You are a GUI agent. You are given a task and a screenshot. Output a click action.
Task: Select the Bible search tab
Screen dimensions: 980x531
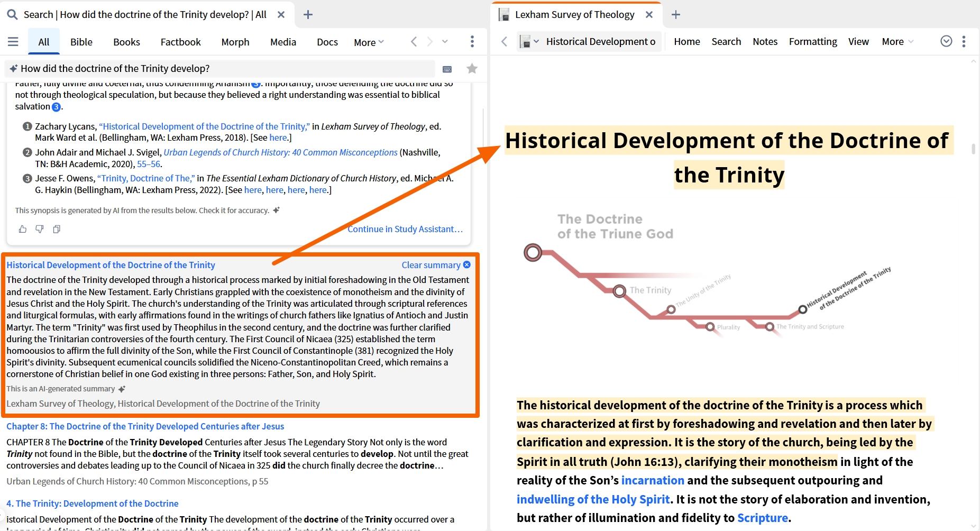point(81,42)
